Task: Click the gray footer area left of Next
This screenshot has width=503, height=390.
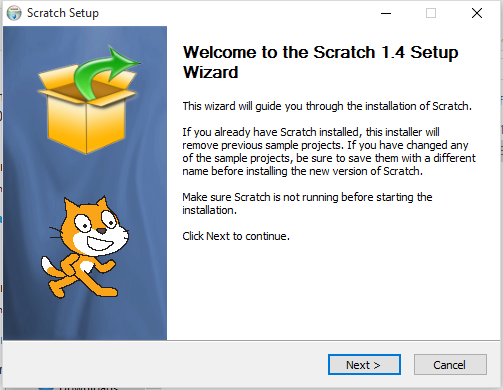Action: click(163, 365)
